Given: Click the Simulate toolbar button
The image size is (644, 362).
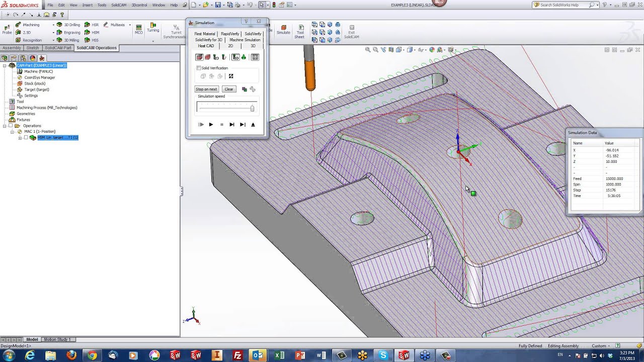Looking at the screenshot, I should (283, 29).
